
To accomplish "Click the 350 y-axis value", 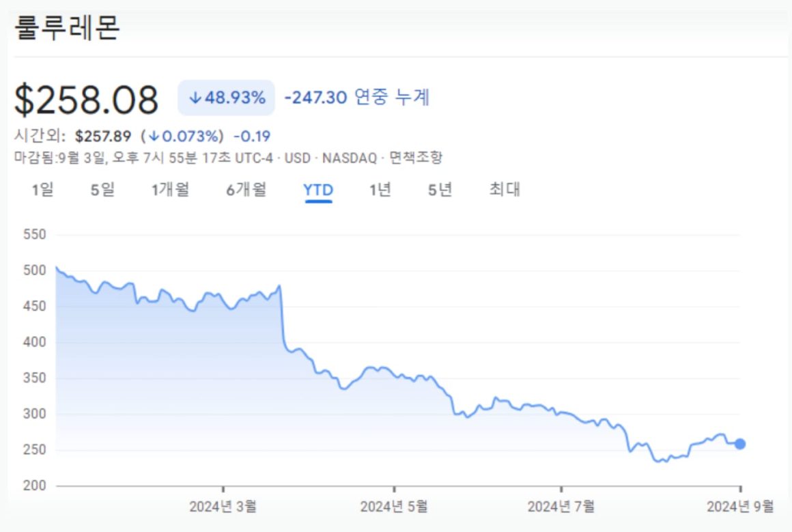I will [x=34, y=378].
